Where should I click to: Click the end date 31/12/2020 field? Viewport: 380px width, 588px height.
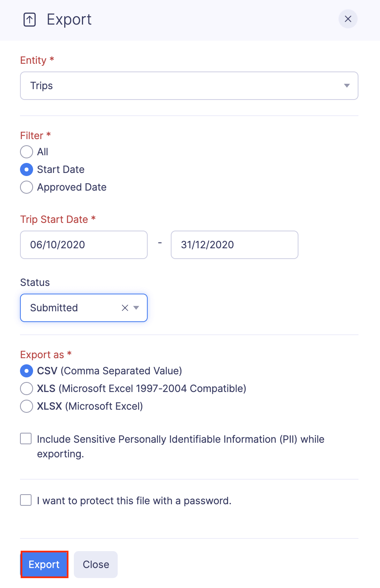pyautogui.click(x=234, y=245)
